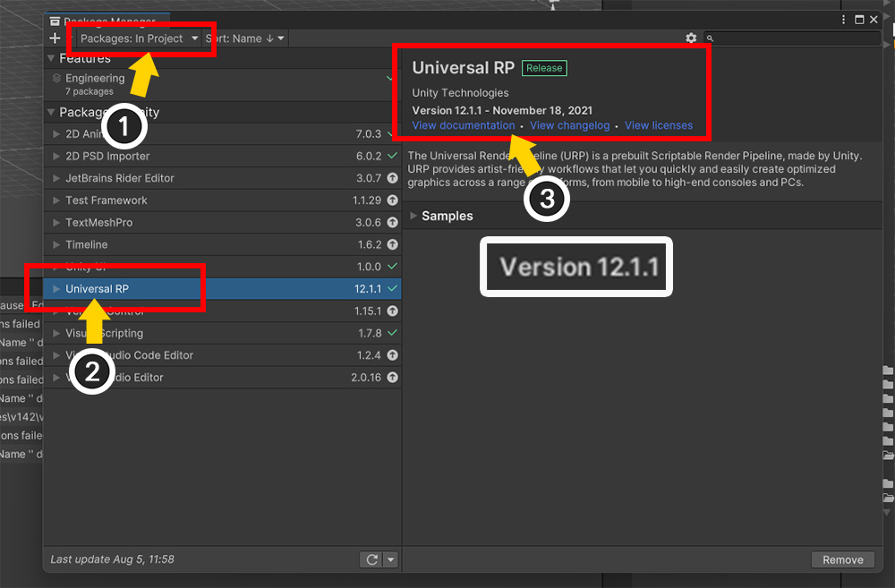Open View licenses link
This screenshot has width=895, height=588.
click(659, 125)
